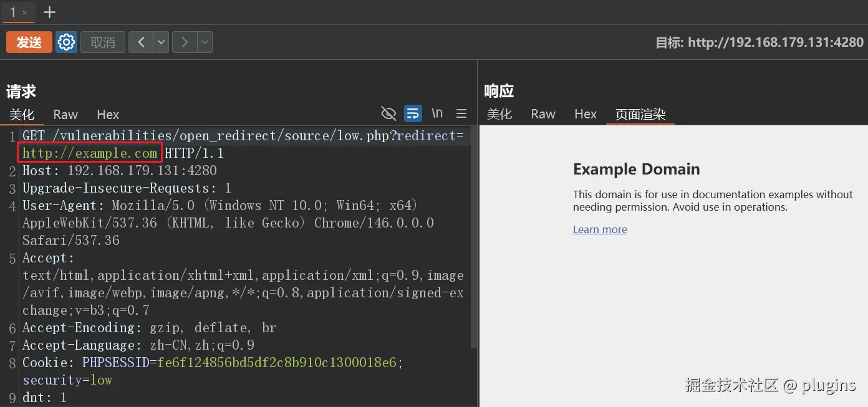Click the http://example.com redirect value
The height and width of the screenshot is (407, 868).
point(90,153)
